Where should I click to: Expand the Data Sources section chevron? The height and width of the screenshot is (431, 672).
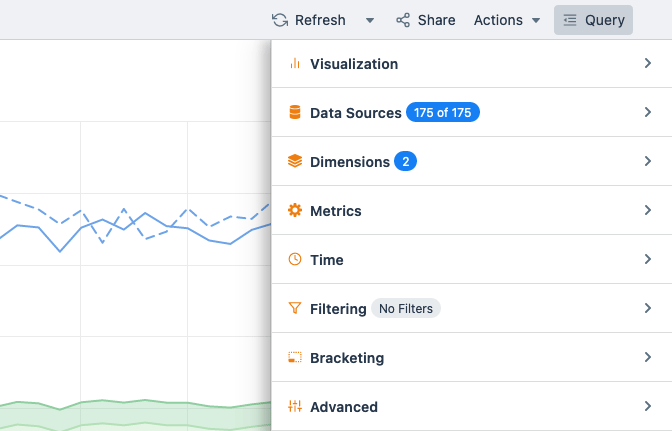point(648,113)
